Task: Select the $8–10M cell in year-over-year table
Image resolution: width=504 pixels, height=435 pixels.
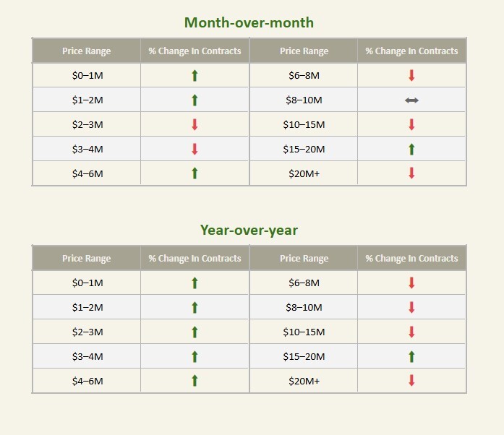Action: (304, 307)
